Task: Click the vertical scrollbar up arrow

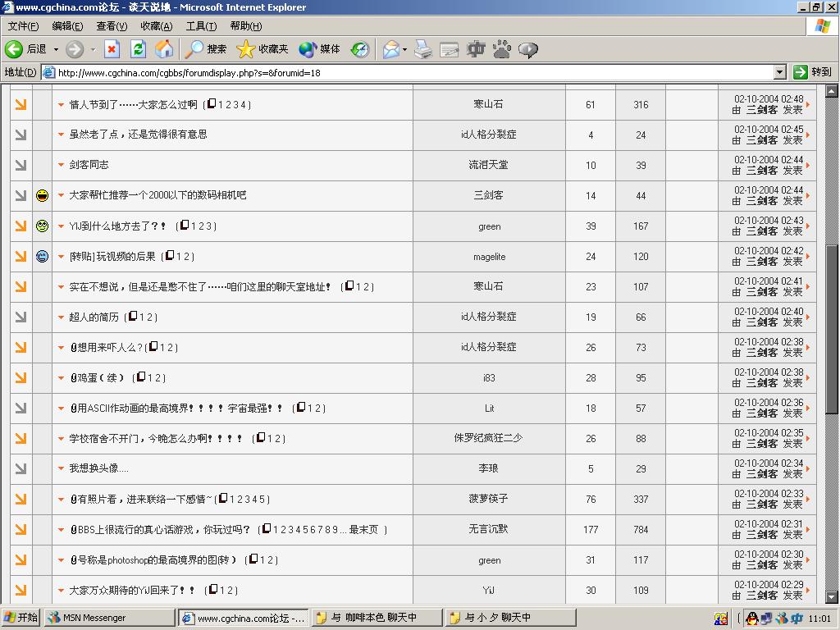Action: 832,91
